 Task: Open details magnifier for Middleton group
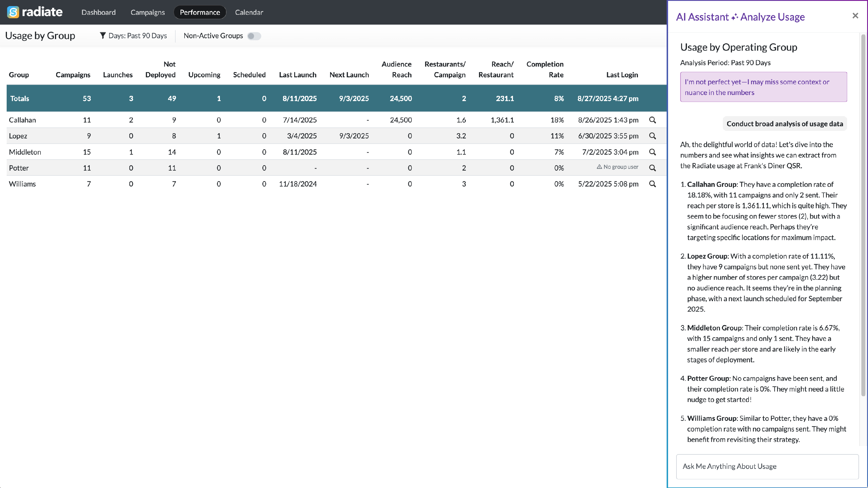pos(652,152)
